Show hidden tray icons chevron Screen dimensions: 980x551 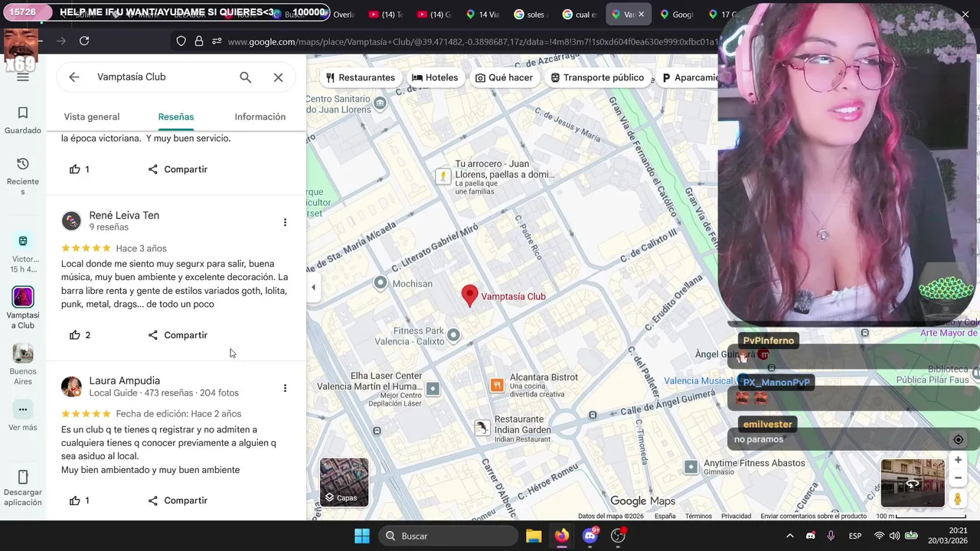click(789, 536)
